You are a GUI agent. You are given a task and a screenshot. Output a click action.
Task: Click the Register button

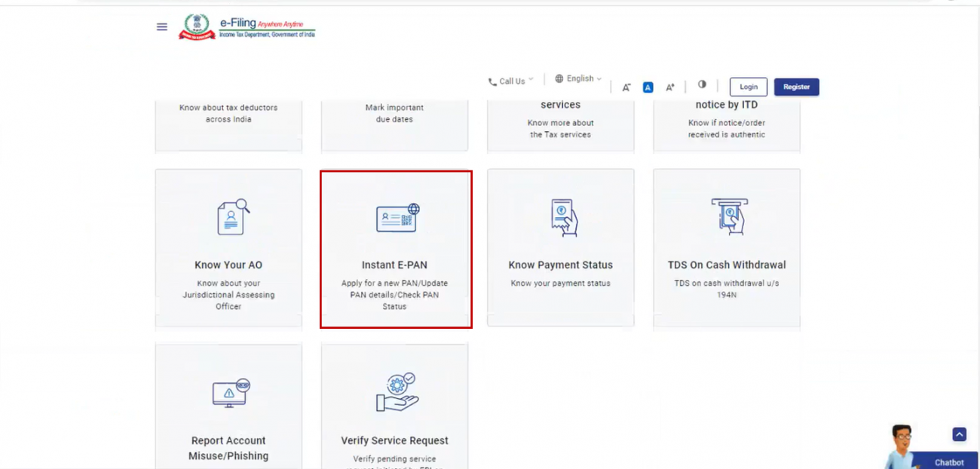796,87
